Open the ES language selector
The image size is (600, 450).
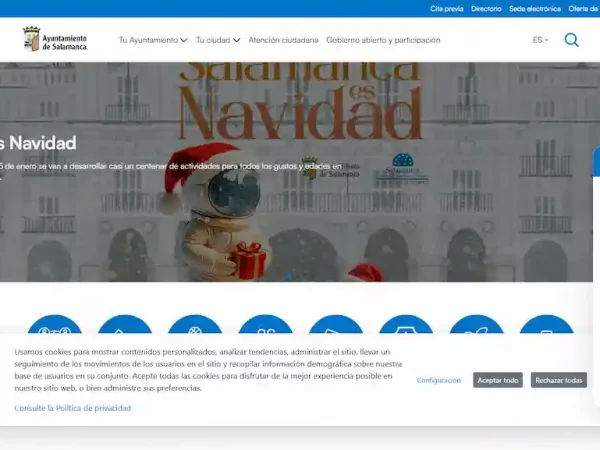[540, 40]
